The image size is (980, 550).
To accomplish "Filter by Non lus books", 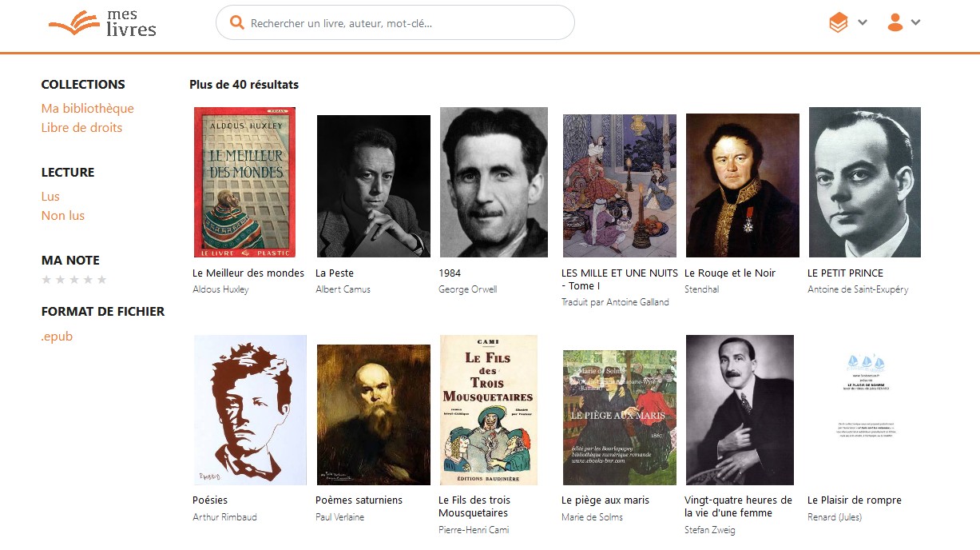I will pos(63,216).
